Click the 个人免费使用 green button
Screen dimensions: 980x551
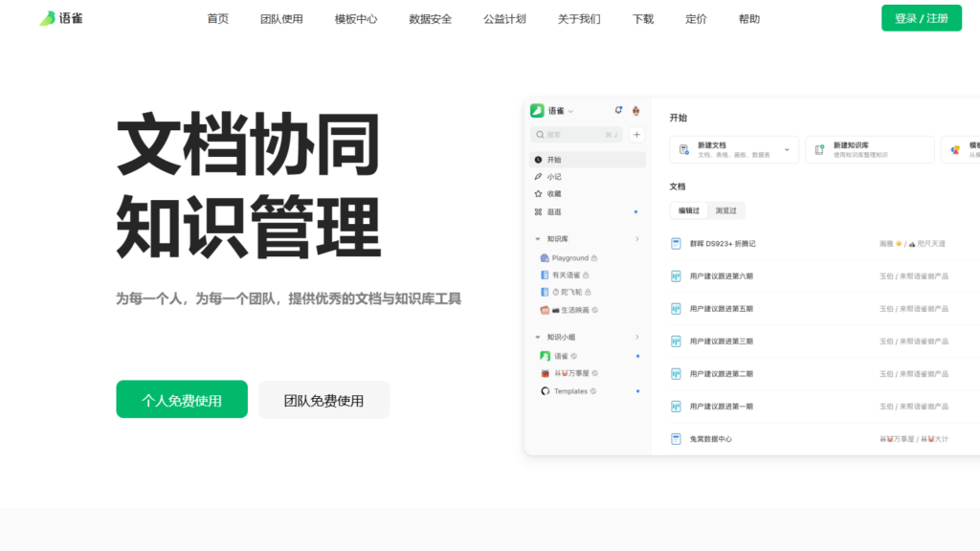point(182,399)
